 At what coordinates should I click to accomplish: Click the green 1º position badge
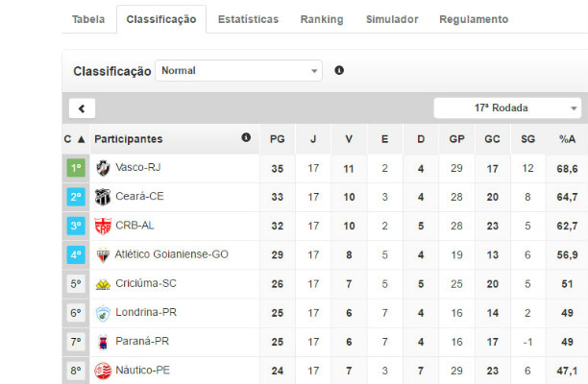pos(76,168)
